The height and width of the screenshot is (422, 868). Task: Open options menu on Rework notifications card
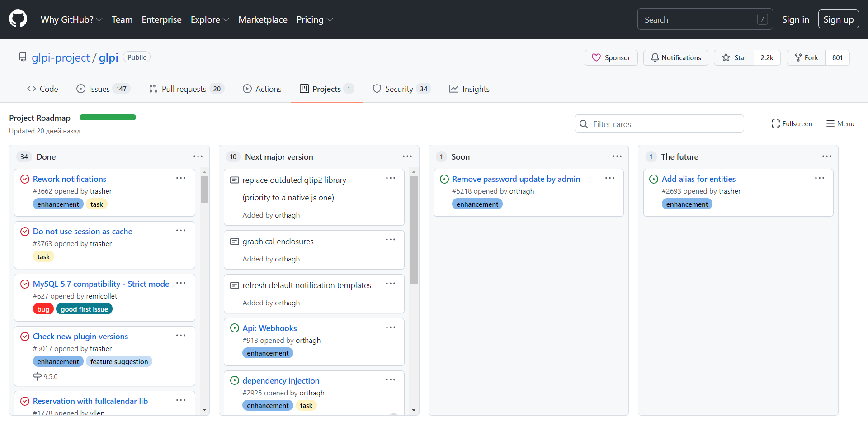coord(181,178)
